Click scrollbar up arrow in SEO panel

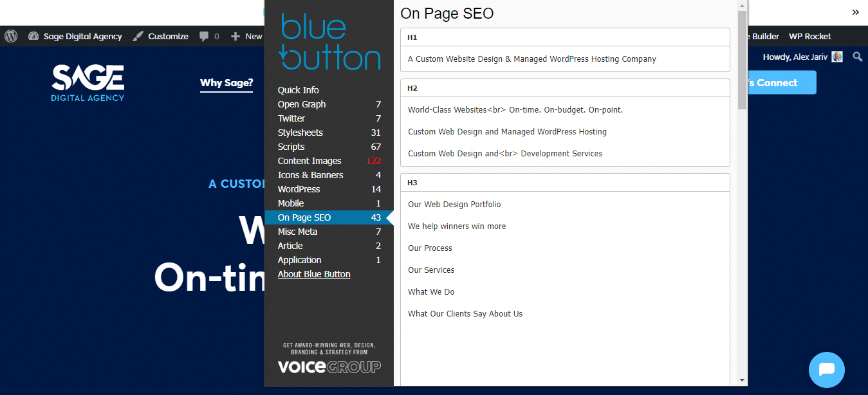(x=743, y=5)
